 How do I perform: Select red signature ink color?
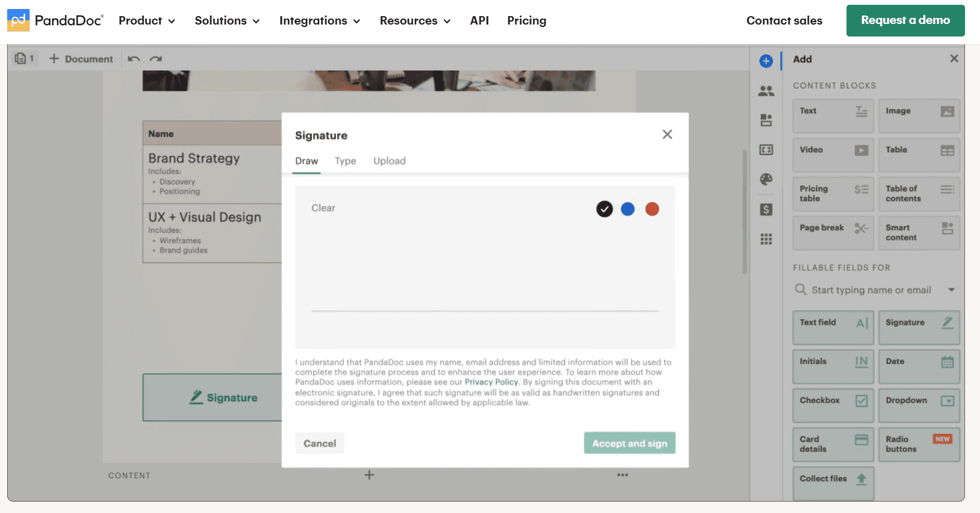[652, 209]
